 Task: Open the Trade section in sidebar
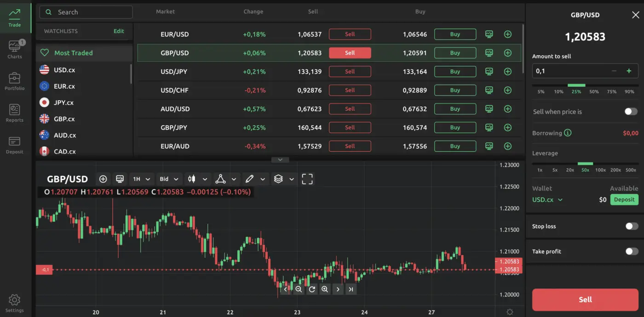[15, 18]
